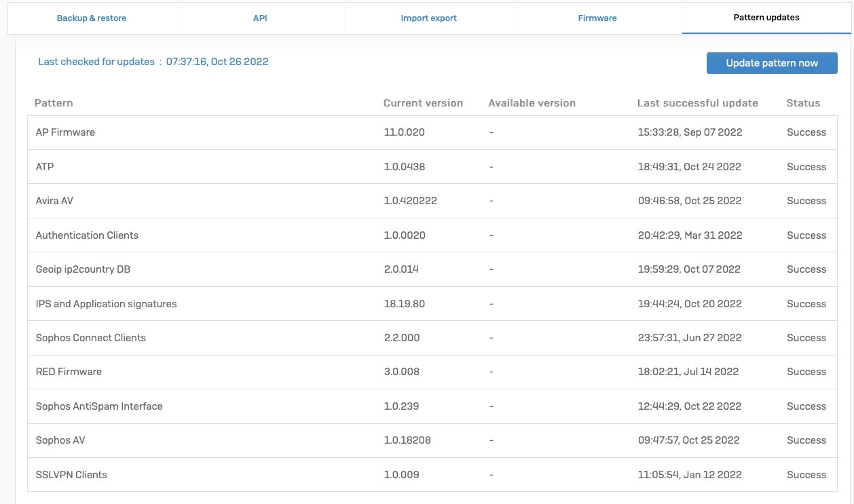Click the Update pattern now button

click(x=772, y=63)
